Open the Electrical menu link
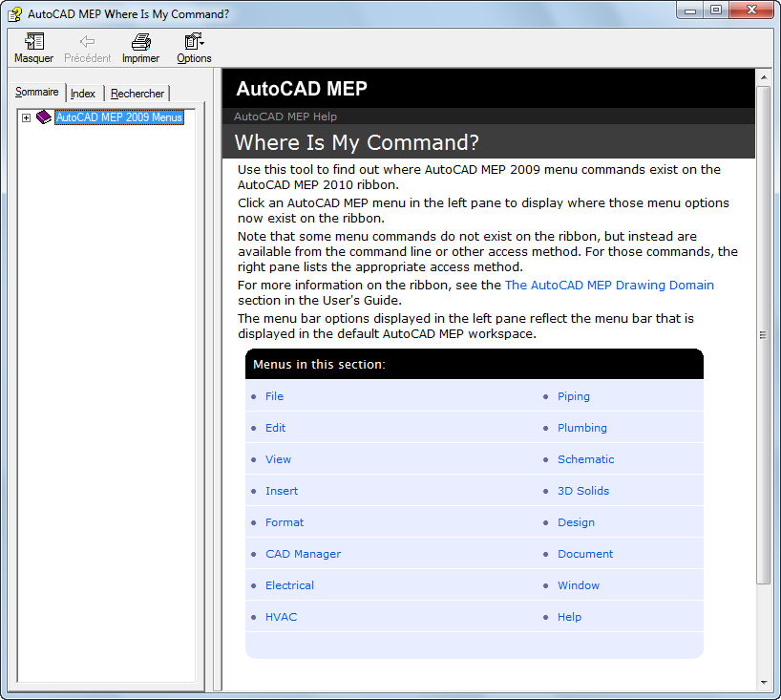Viewport: 781px width, 700px height. coord(289,584)
